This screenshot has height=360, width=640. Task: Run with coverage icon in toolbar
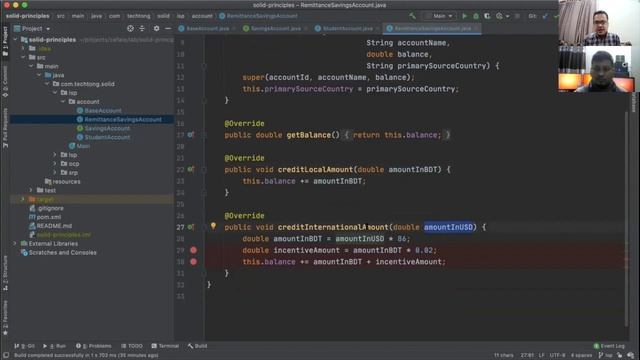pyautogui.click(x=487, y=16)
